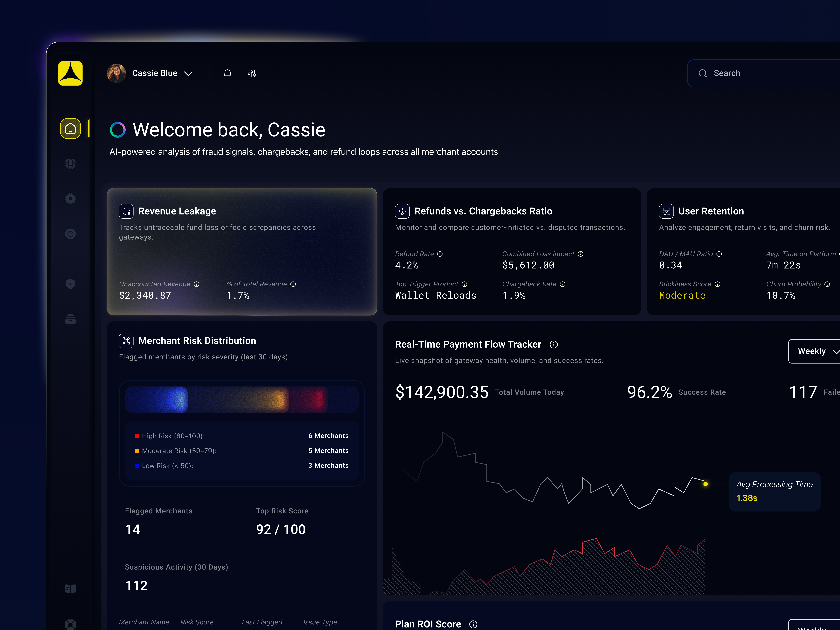Show info for Real-Time Payment Flow Tracker

coord(554,344)
